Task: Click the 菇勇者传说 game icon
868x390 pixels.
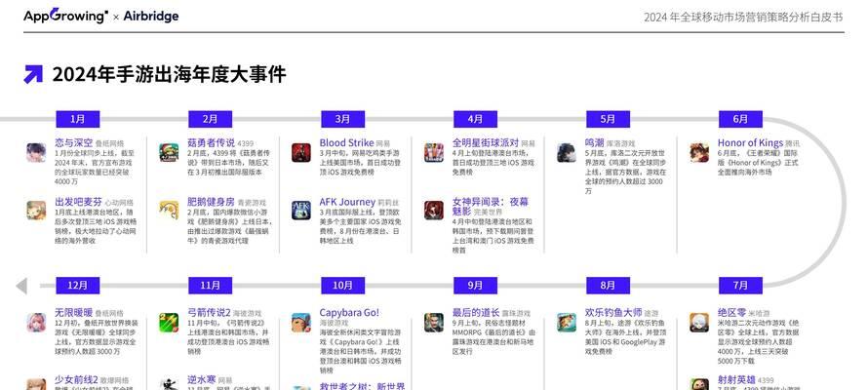Action: (x=169, y=153)
